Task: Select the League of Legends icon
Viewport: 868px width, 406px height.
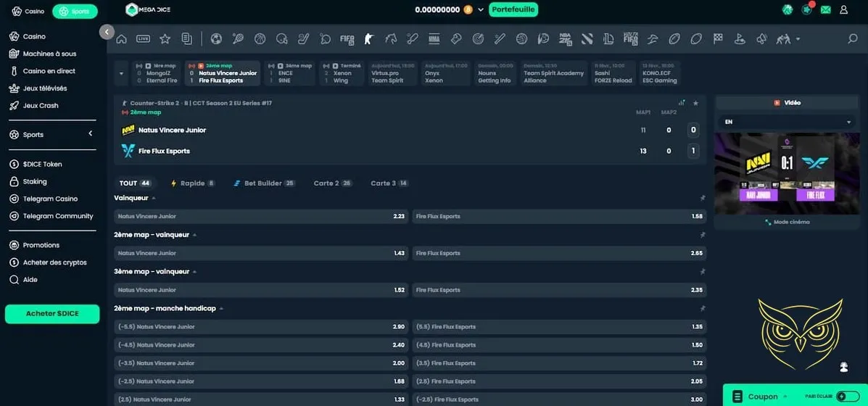Action: (609, 38)
